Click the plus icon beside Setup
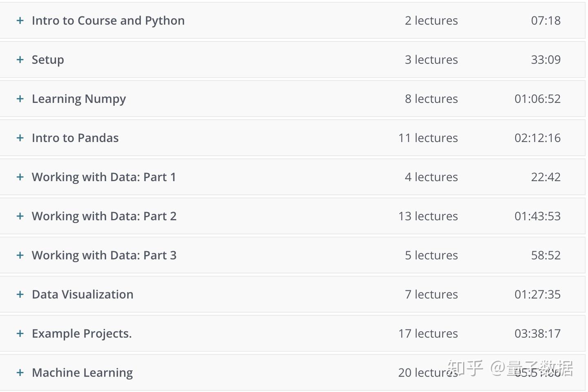 click(20, 60)
